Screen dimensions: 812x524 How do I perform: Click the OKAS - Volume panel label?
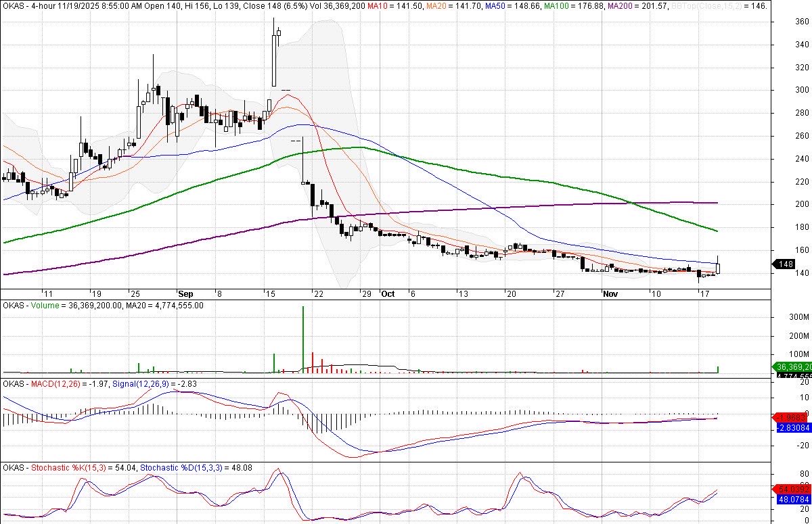pos(30,306)
